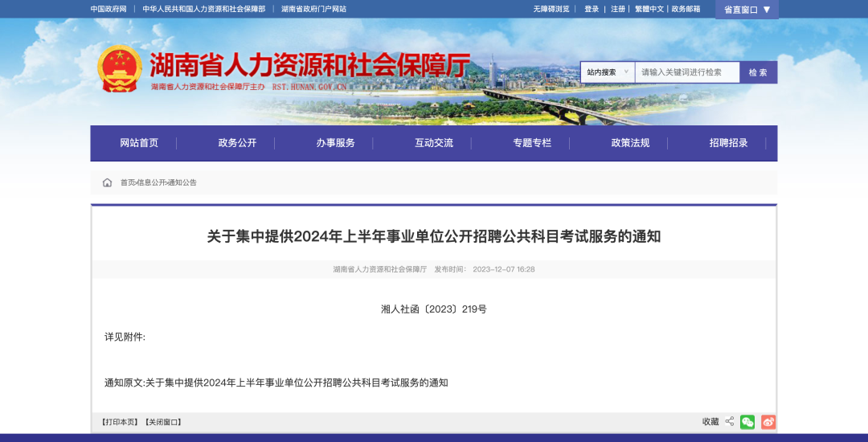Open 政务公开 navigation tab

coord(237,143)
